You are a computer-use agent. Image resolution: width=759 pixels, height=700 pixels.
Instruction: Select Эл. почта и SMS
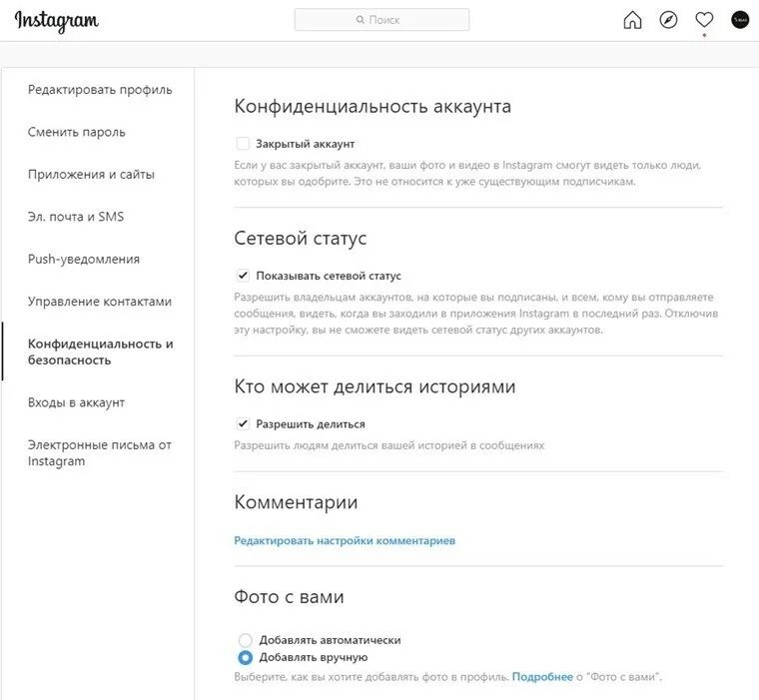[76, 217]
